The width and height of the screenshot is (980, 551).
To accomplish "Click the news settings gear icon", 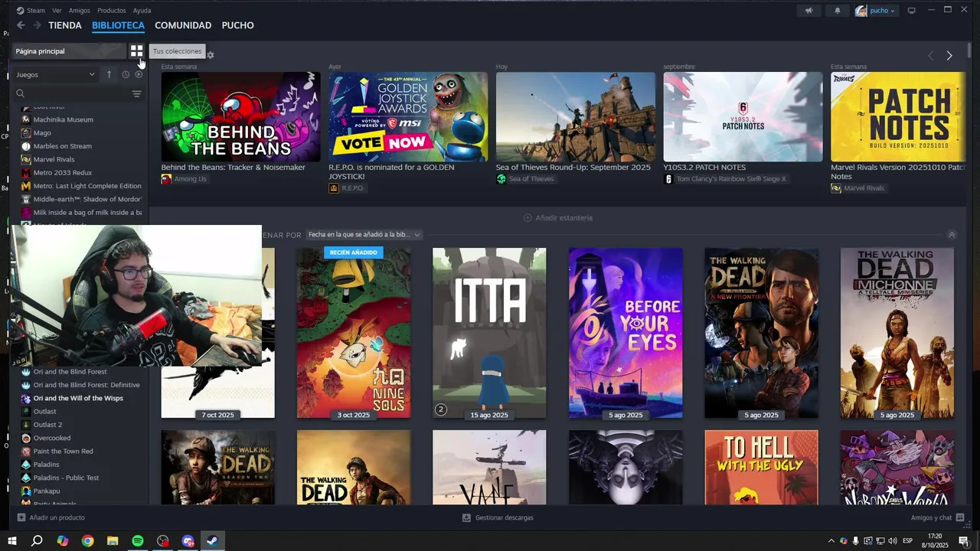I will [211, 55].
